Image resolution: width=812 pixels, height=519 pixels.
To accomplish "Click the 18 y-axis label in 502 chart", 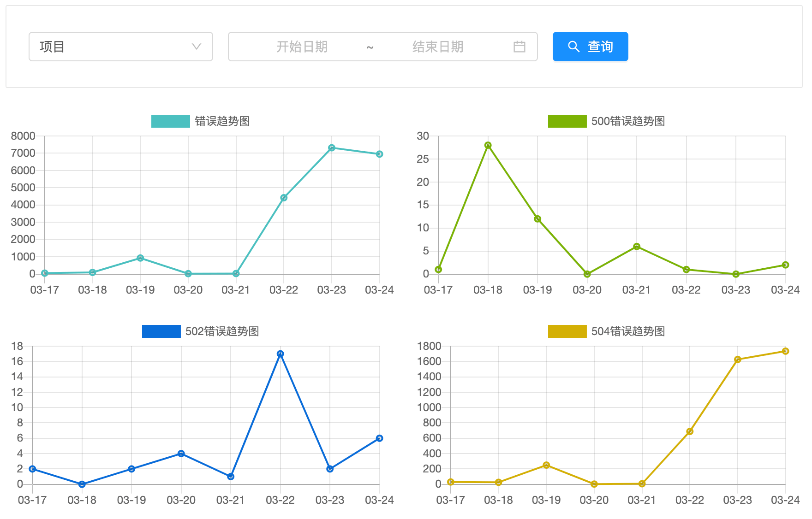I will point(17,346).
